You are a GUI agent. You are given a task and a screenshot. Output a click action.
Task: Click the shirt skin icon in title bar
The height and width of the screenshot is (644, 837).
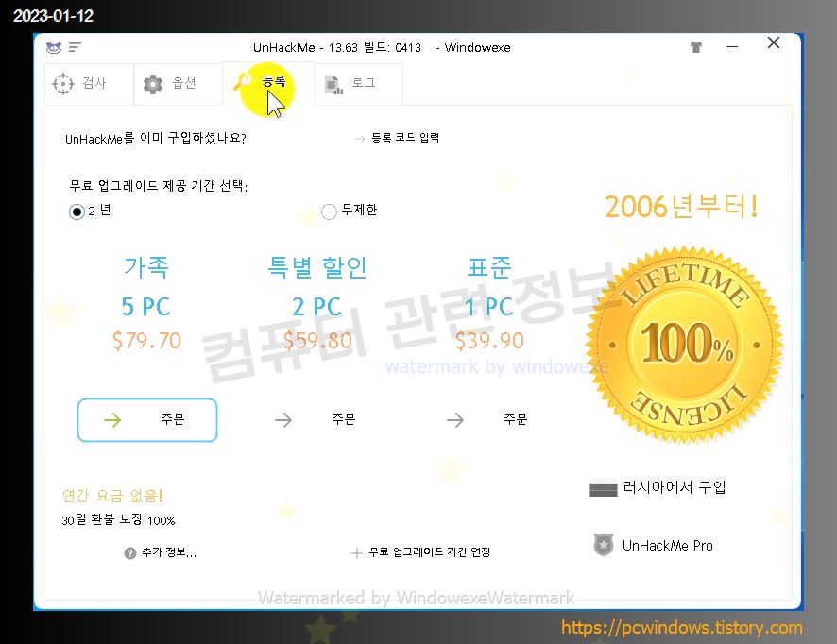point(695,47)
